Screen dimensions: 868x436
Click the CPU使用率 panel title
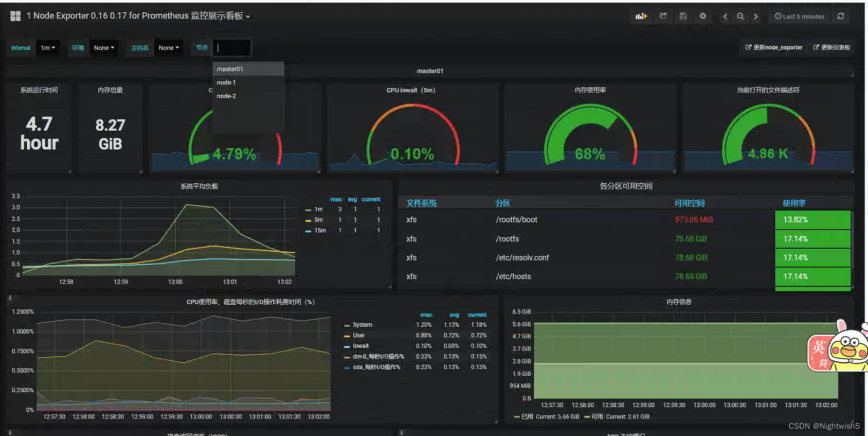(250, 302)
